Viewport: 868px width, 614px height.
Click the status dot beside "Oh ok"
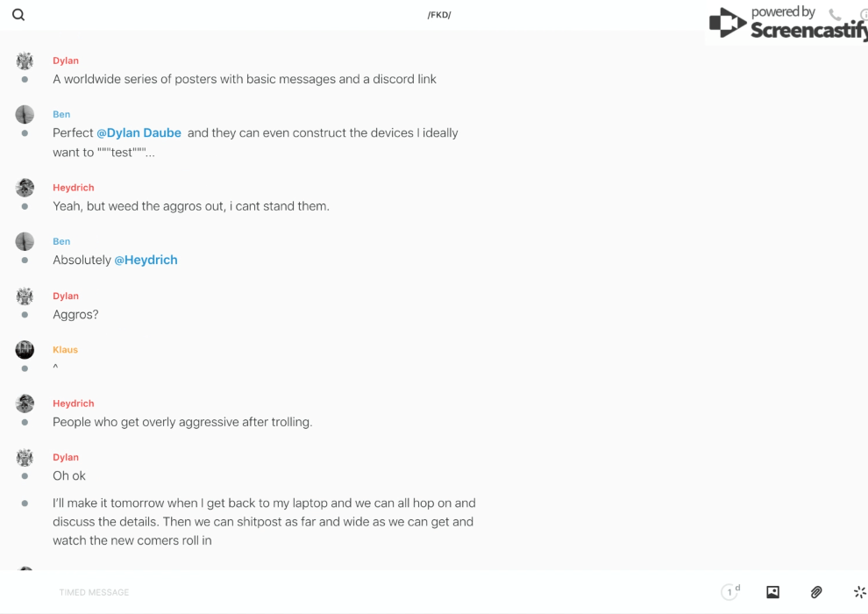tap(25, 476)
